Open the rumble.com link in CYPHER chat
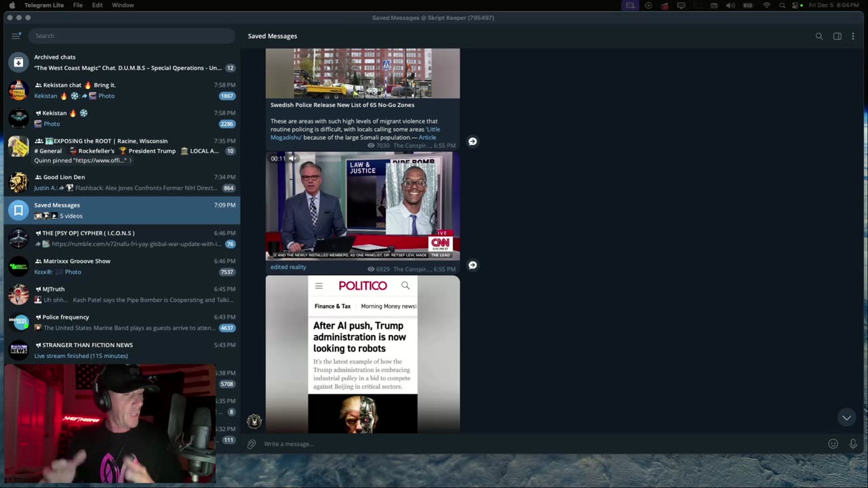Screen dimensions: 868x488 (x=136, y=244)
